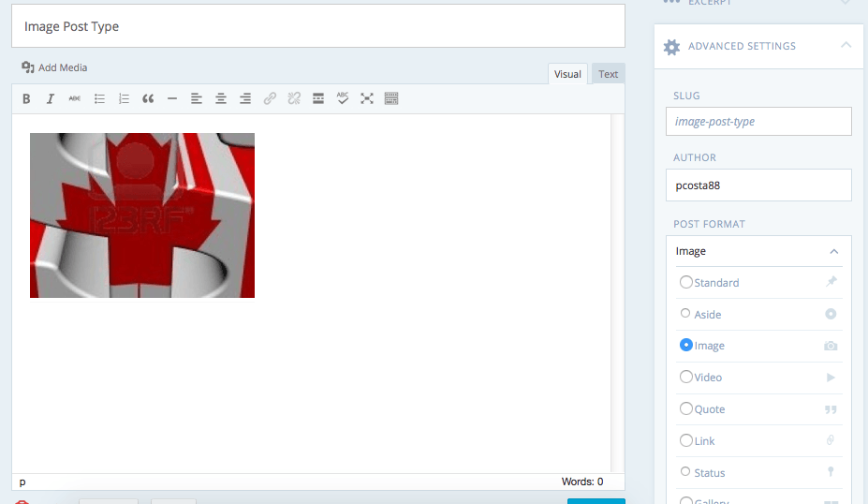Toggle bold formatting in editor toolbar
This screenshot has height=504, width=868.
pos(26,98)
